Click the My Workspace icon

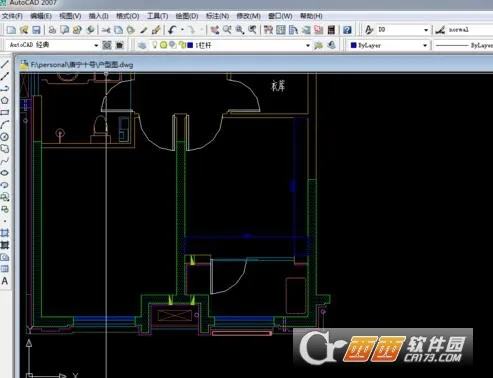(x=119, y=45)
